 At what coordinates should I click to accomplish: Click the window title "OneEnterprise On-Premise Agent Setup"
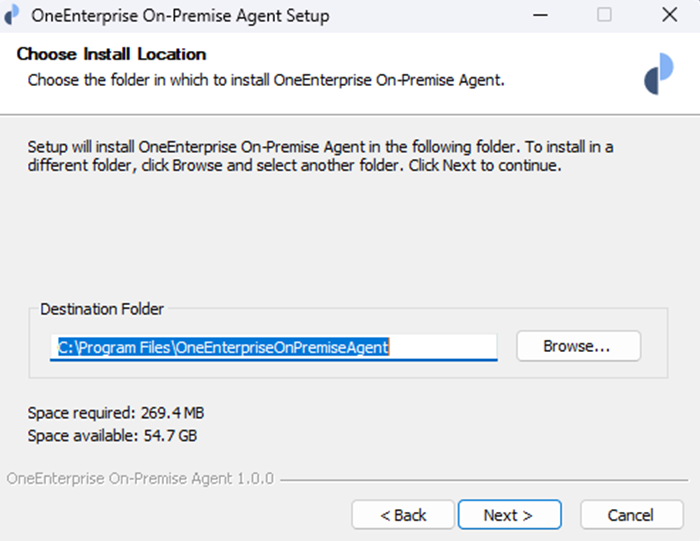point(180,16)
